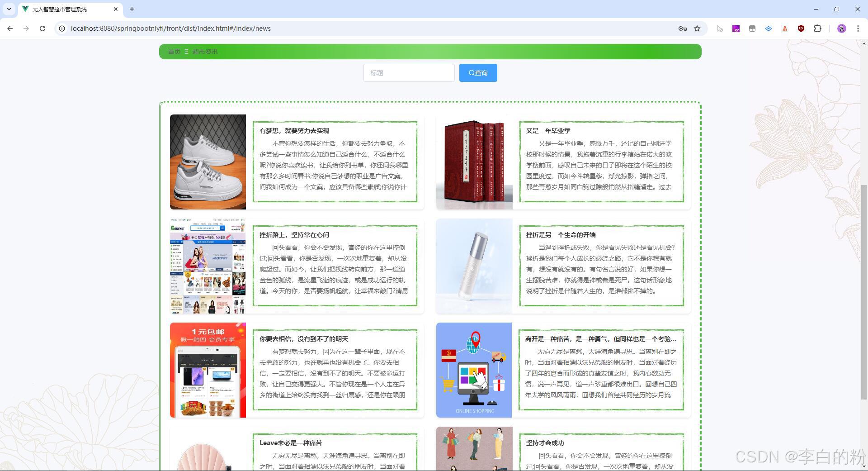Open the site information icon in address bar
The height and width of the screenshot is (471, 868).
[x=62, y=29]
